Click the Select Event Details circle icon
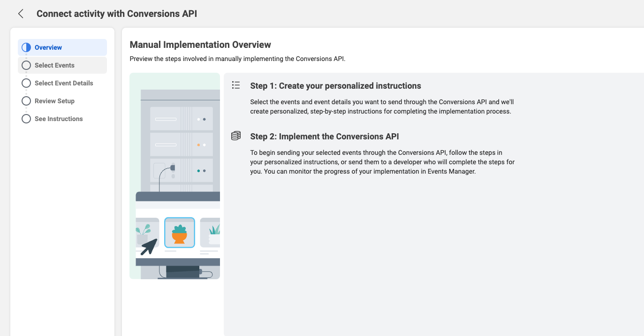Image resolution: width=644 pixels, height=336 pixels. (x=26, y=83)
